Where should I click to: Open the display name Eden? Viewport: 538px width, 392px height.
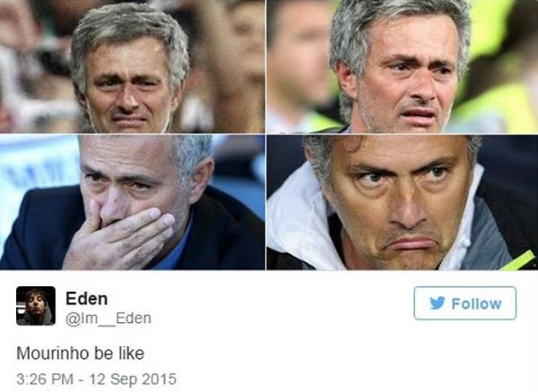(86, 299)
